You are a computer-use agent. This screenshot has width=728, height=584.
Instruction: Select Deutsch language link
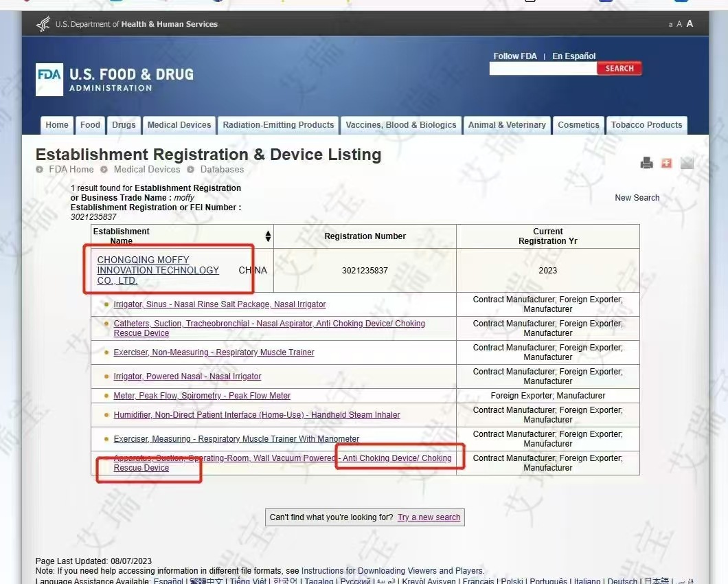pyautogui.click(x=622, y=581)
